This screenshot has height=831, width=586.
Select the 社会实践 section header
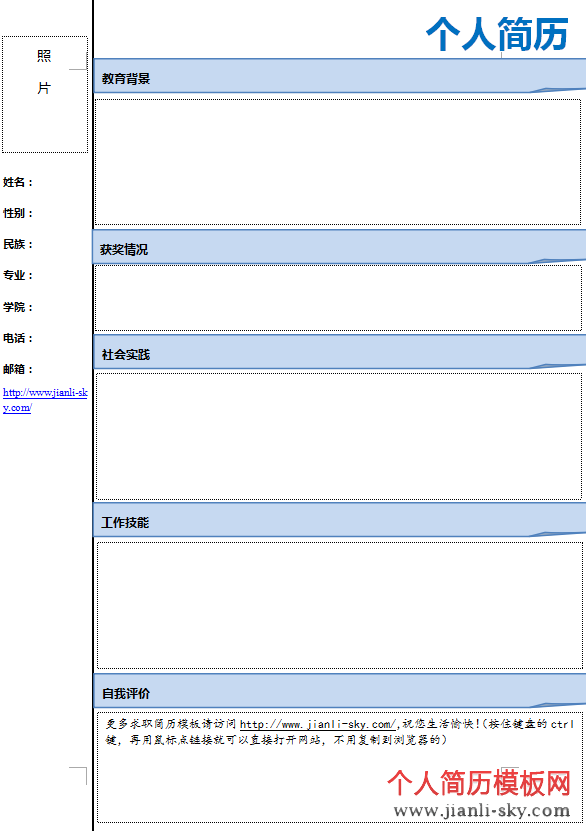coord(340,351)
